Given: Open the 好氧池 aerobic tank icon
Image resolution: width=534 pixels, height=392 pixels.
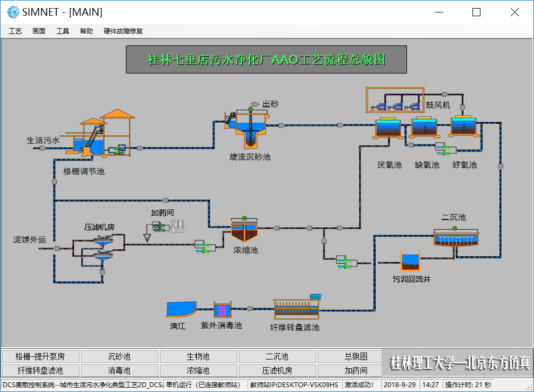Looking at the screenshot, I should (465, 126).
